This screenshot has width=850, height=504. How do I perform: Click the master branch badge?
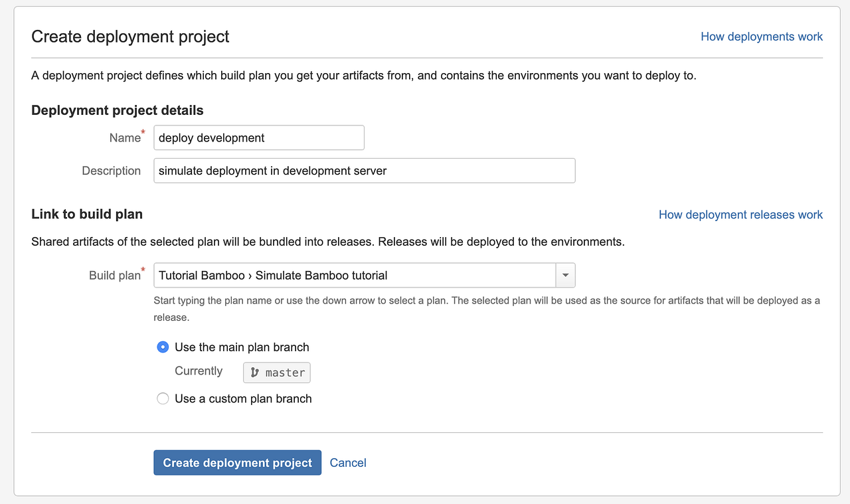click(x=276, y=372)
